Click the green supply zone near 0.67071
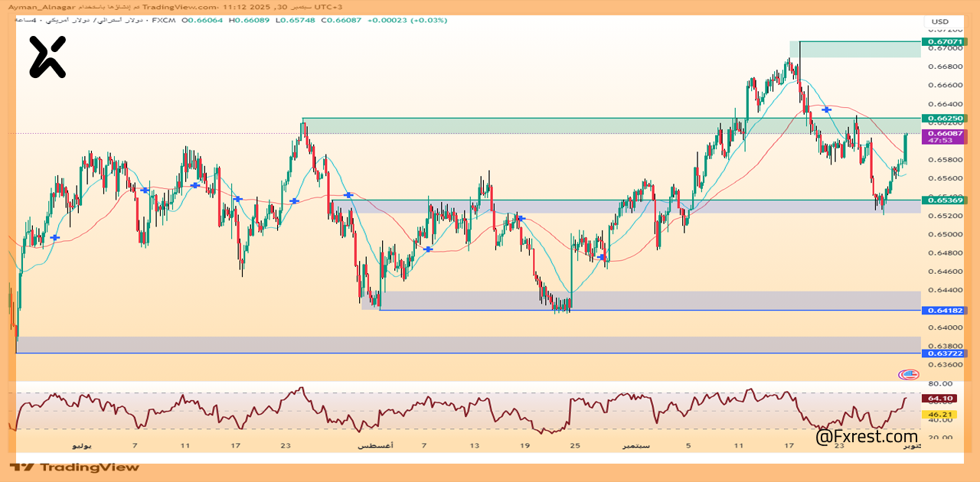Screen dimensions: 980x482 tap(859, 50)
